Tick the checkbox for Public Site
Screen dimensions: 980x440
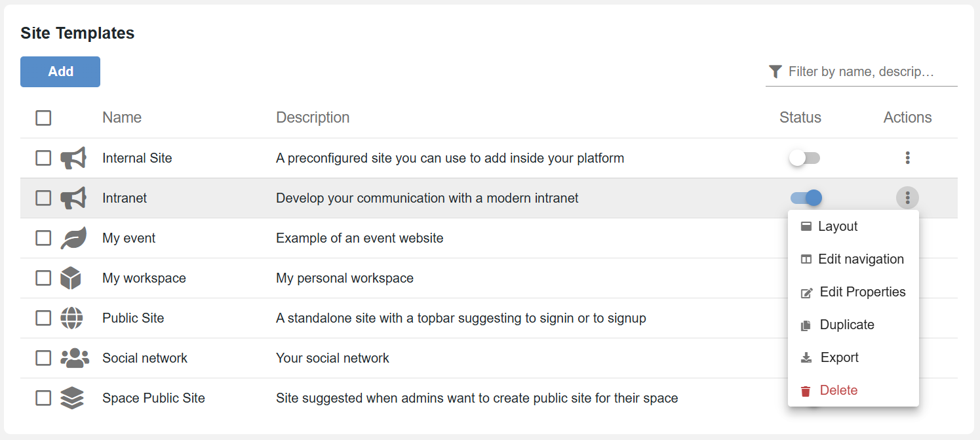coord(43,318)
